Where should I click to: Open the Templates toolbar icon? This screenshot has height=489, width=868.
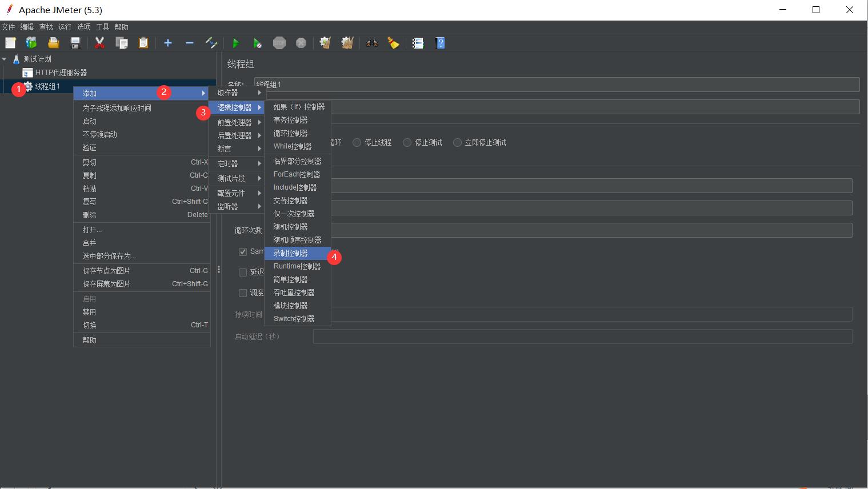point(31,43)
